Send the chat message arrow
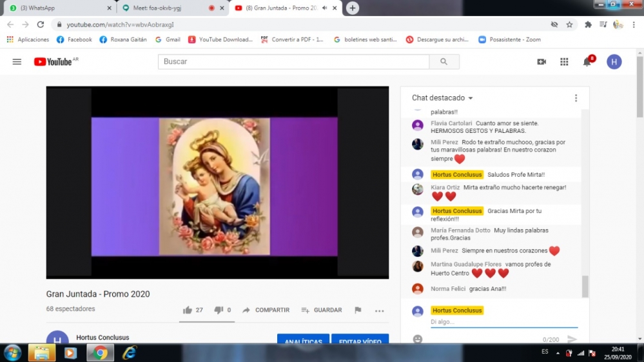The width and height of the screenshot is (644, 362). 572,339
